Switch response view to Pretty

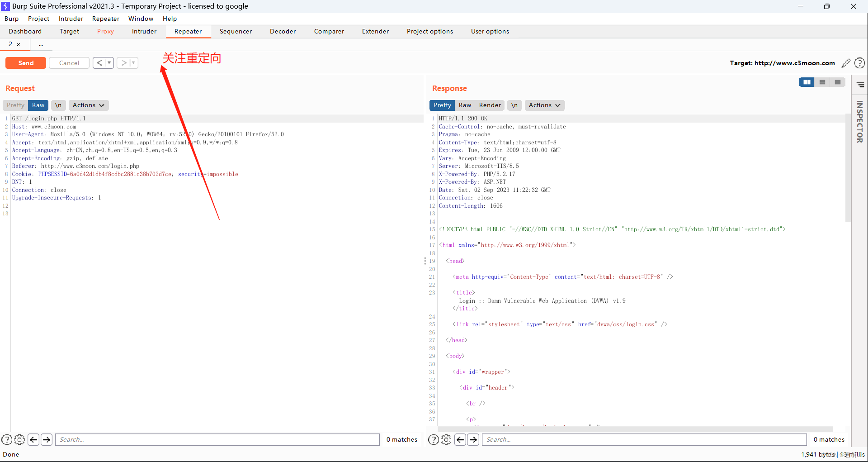442,105
